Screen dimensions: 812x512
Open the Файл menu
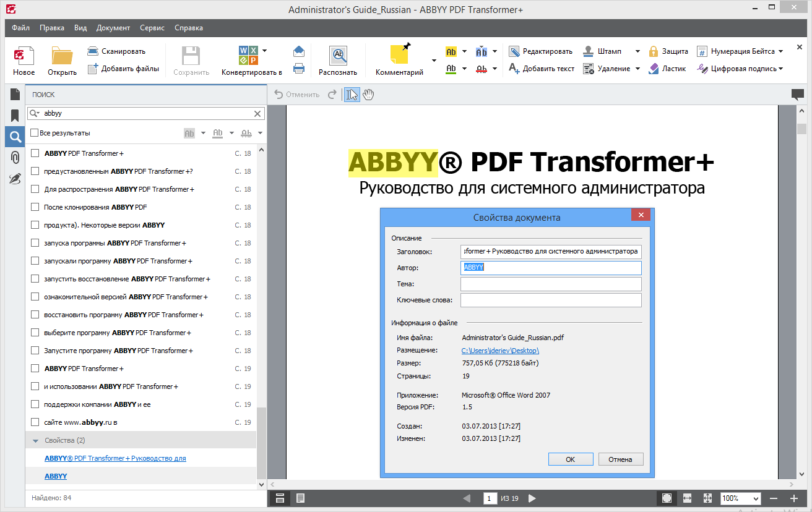[x=20, y=28]
